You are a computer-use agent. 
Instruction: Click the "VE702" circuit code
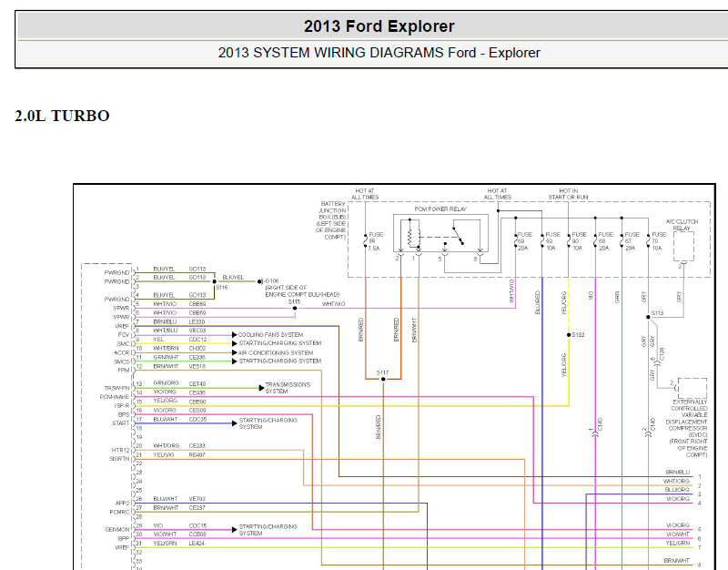pos(197,499)
